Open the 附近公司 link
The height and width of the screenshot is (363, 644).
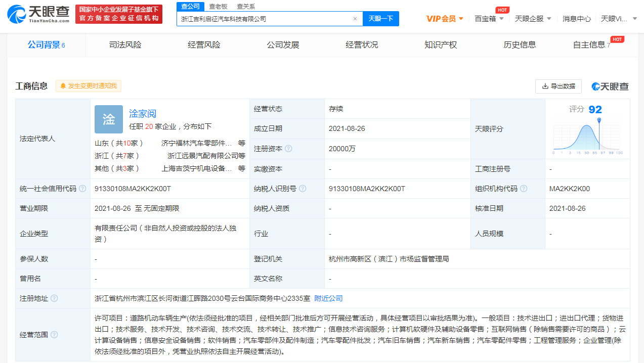pyautogui.click(x=328, y=298)
